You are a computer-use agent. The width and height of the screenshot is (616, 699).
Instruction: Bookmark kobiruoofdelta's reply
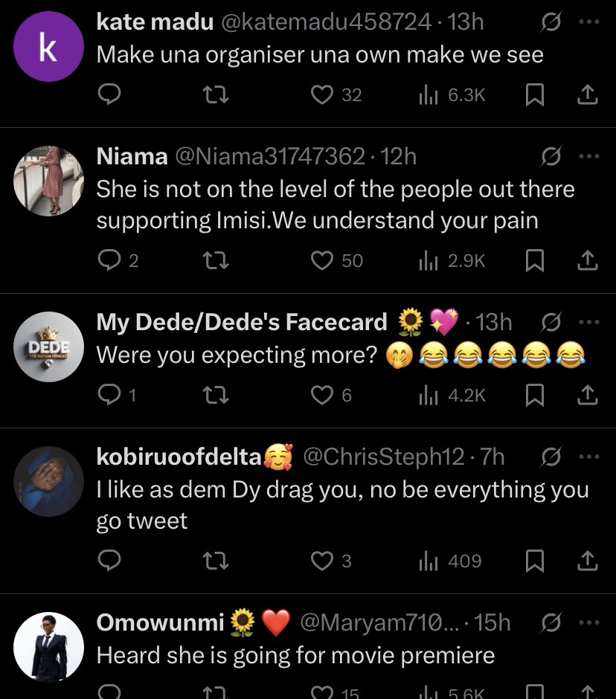(535, 561)
